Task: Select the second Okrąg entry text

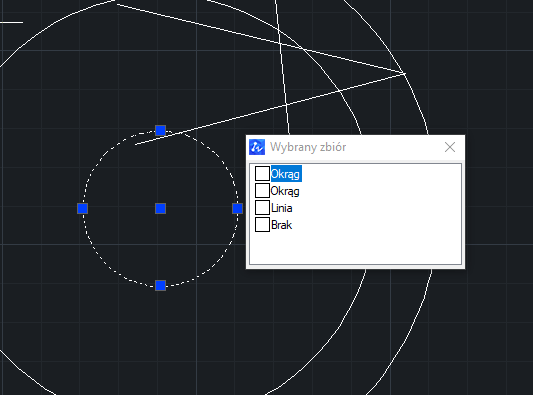Action: [285, 191]
